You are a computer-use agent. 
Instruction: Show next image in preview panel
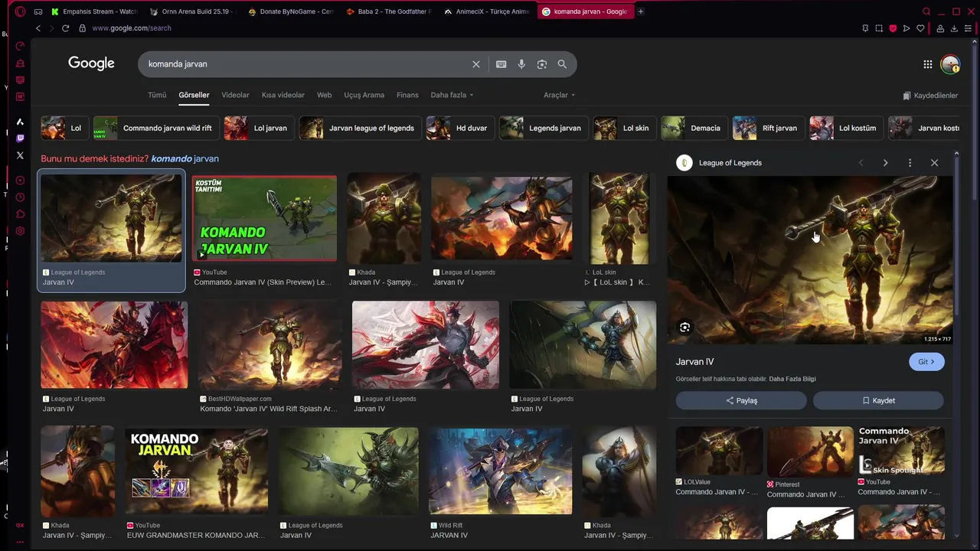click(x=885, y=163)
